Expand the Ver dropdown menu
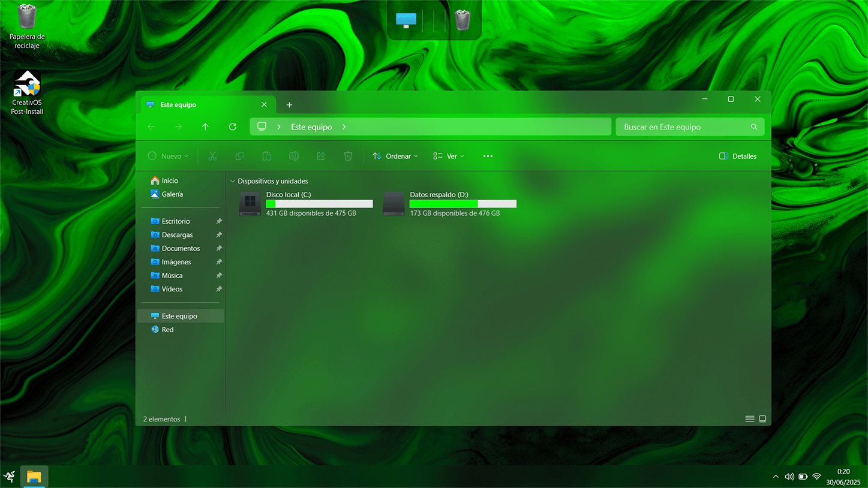Image resolution: width=868 pixels, height=488 pixels. pos(449,156)
